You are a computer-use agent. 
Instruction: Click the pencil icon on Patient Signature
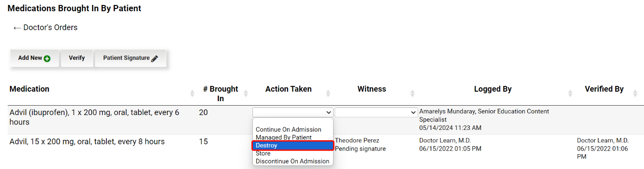click(x=155, y=58)
